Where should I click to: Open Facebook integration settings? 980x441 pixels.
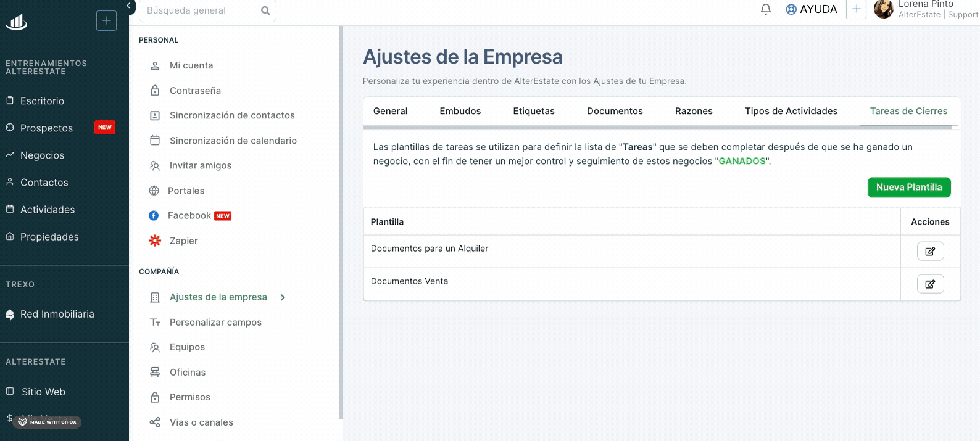coord(189,216)
